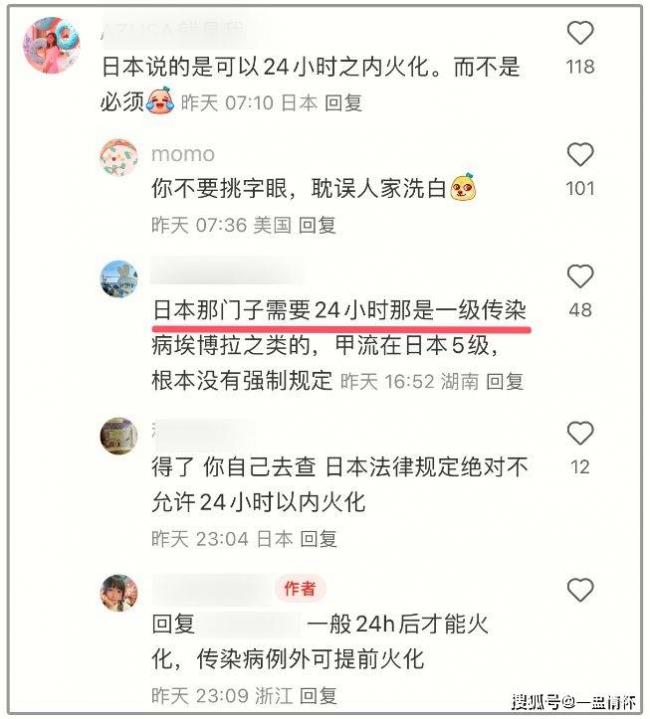Open the Hunan commenter's blue avatar
This screenshot has width=650, height=719.
pyautogui.click(x=119, y=279)
